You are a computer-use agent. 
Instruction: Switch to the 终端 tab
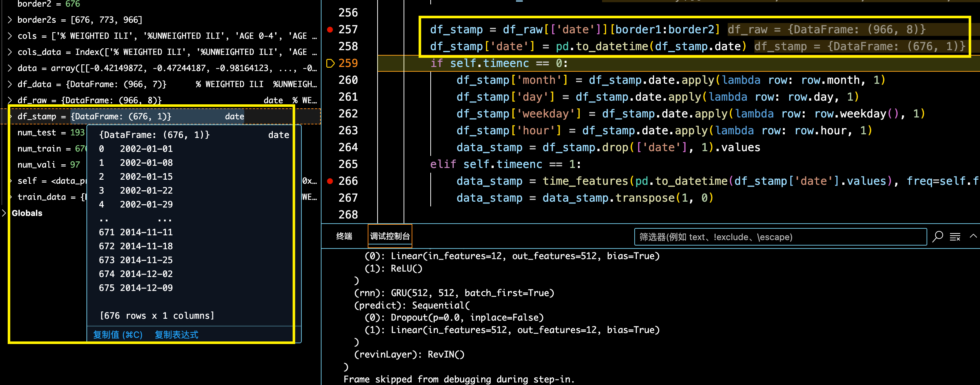pyautogui.click(x=344, y=236)
